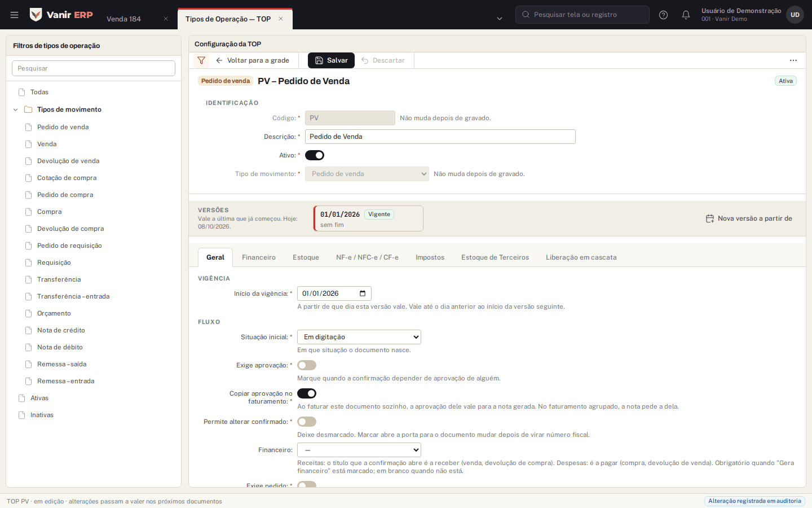Switch to the Financeiro tab
The height and width of the screenshot is (508, 812).
pos(259,257)
